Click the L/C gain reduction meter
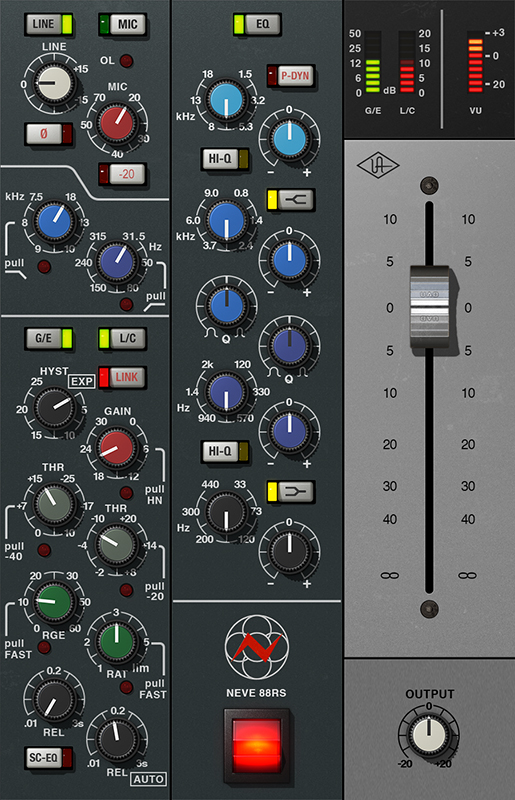The width and height of the screenshot is (515, 800). pos(407,62)
